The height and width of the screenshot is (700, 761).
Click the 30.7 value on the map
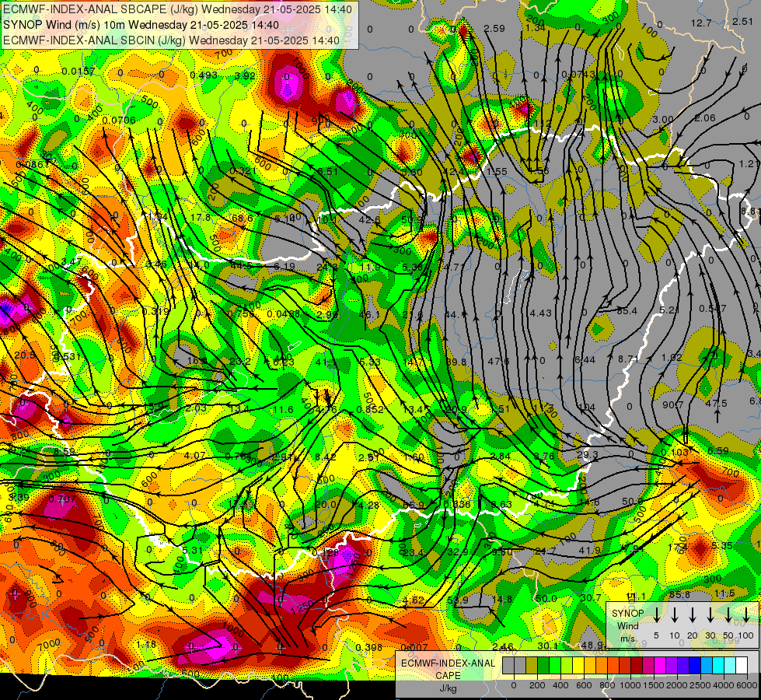[x=590, y=597]
